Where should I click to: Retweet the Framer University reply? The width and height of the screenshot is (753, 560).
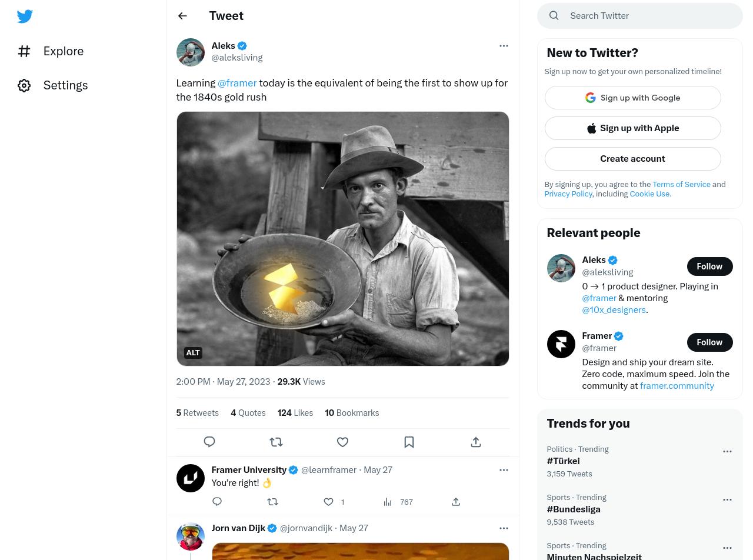tap(272, 502)
